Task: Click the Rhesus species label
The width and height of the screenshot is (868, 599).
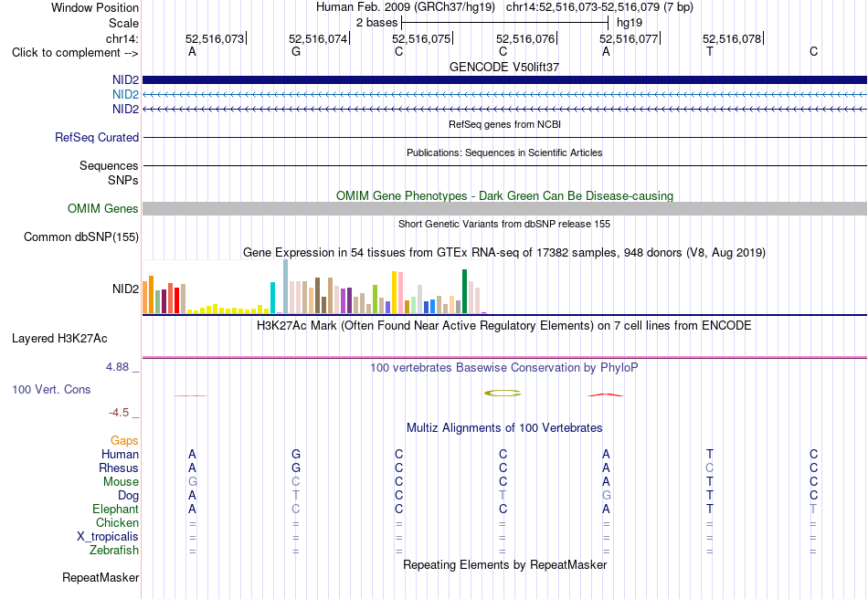Action: pos(119,468)
